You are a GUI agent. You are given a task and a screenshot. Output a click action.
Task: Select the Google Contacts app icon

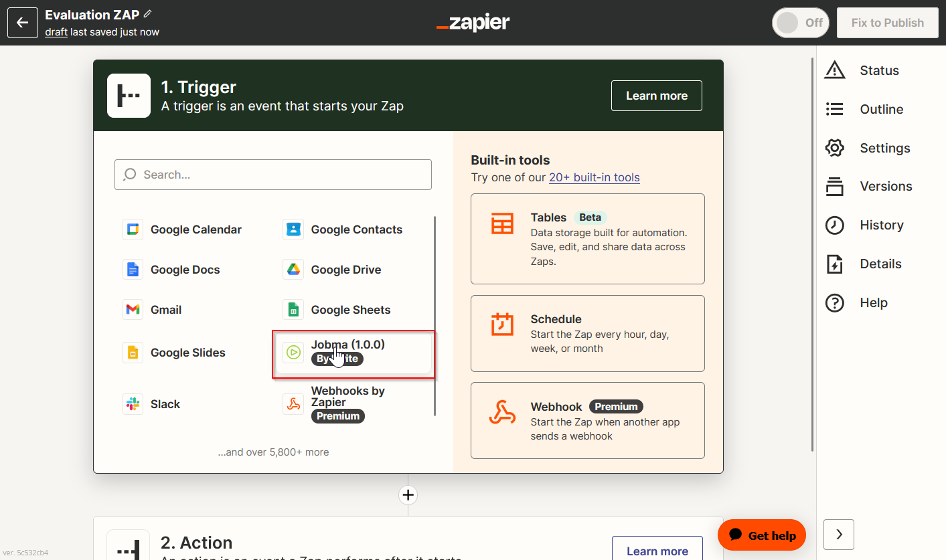coord(293,229)
